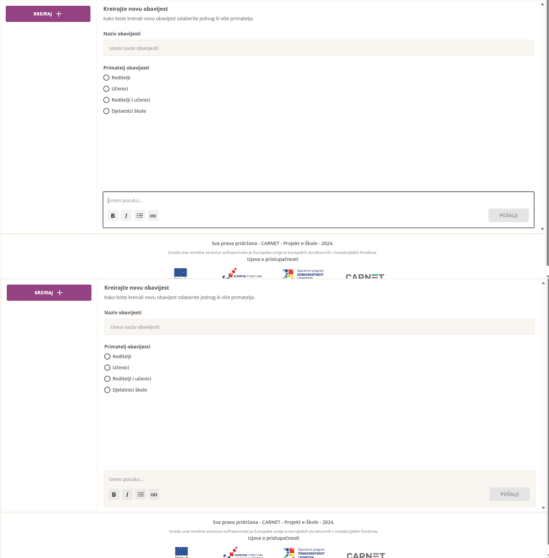Image resolution: width=549 pixels, height=558 pixels.
Task: Click the lower purple KREIRAJ button
Action: click(x=49, y=293)
